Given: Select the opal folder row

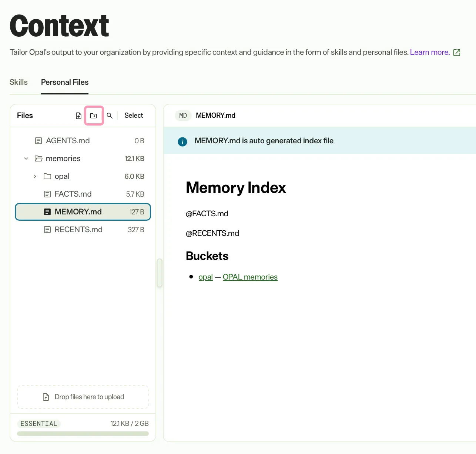Looking at the screenshot, I should tap(83, 176).
